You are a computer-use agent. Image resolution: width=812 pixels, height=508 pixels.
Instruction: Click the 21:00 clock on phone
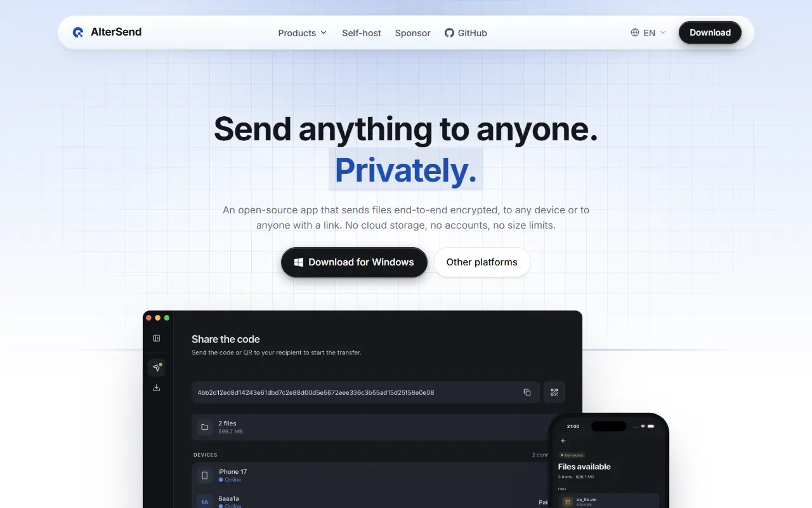tap(573, 426)
